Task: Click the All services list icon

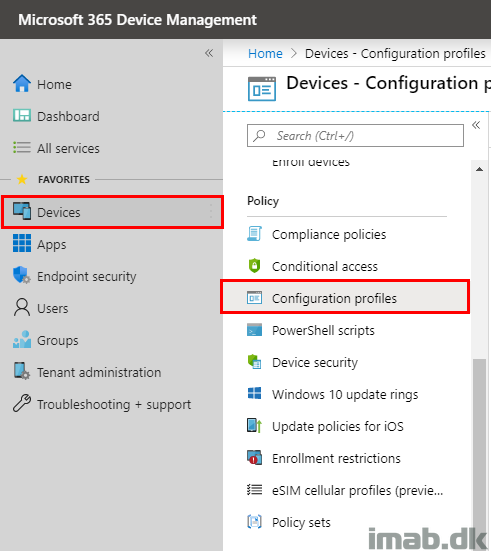Action: 22,148
